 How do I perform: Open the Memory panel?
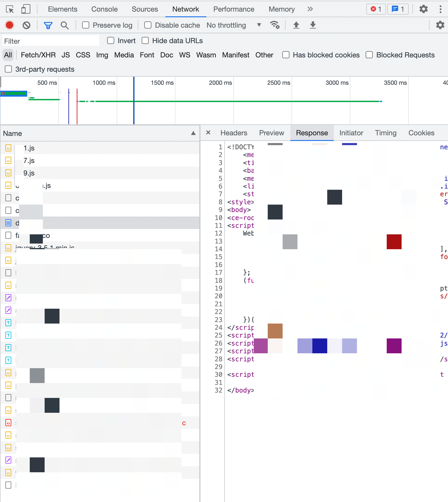point(282,9)
